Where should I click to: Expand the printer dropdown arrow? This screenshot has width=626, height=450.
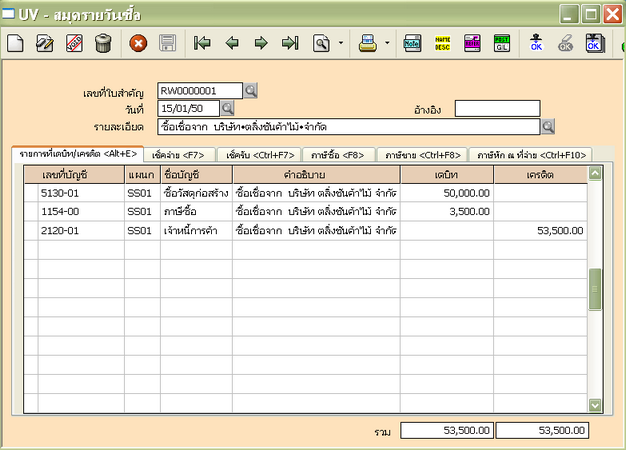(385, 43)
